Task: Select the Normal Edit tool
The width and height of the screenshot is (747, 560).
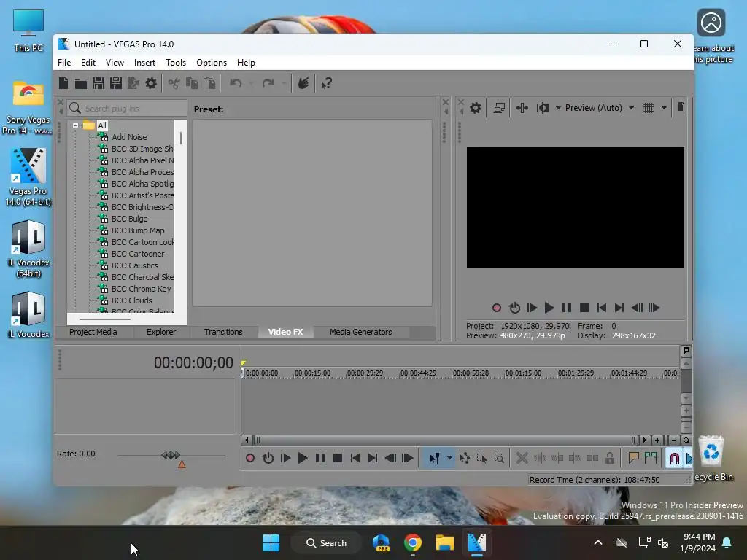Action: coord(434,458)
